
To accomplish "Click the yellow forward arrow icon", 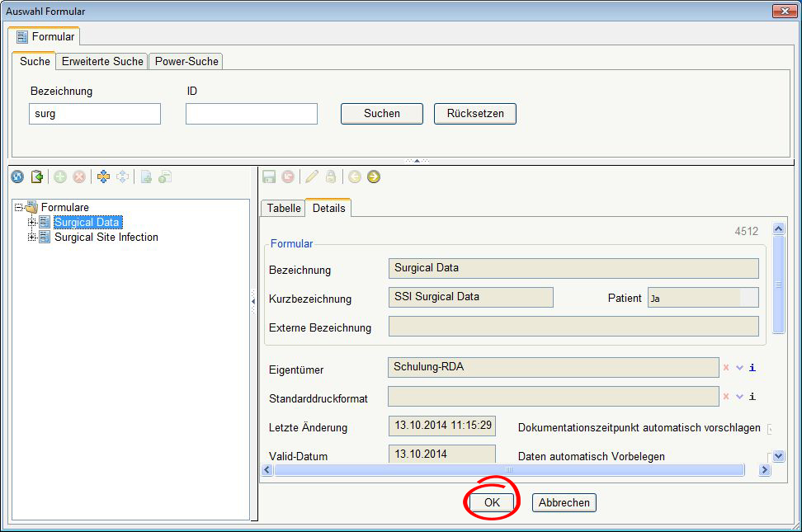I will click(374, 177).
